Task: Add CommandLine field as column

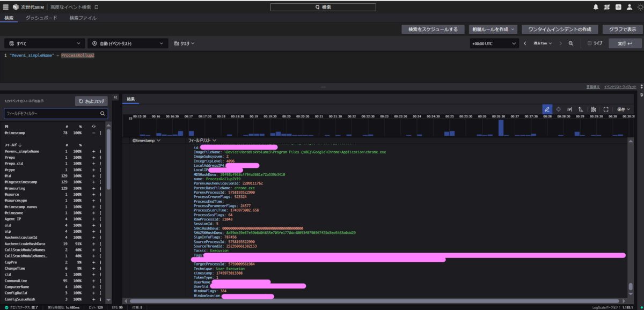Action: (94, 281)
